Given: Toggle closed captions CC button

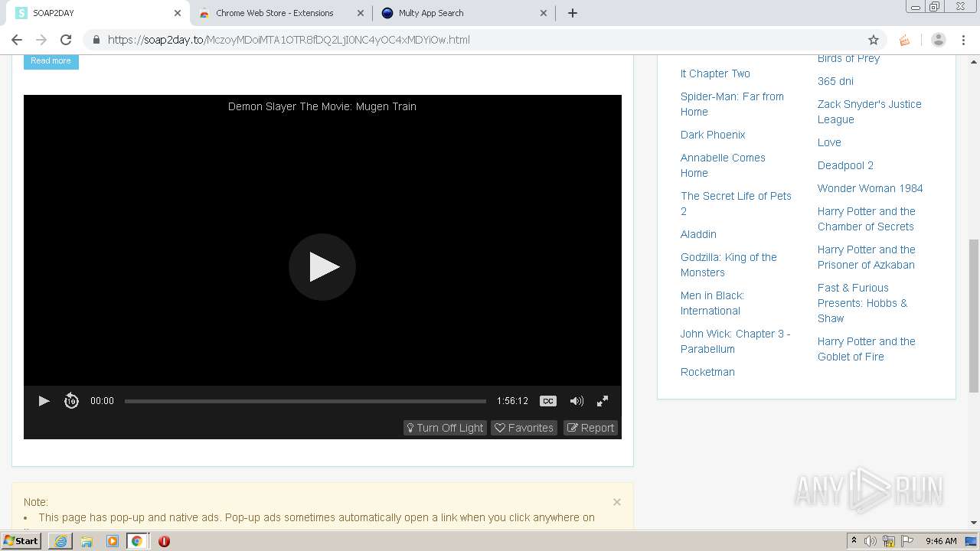Looking at the screenshot, I should coord(548,401).
